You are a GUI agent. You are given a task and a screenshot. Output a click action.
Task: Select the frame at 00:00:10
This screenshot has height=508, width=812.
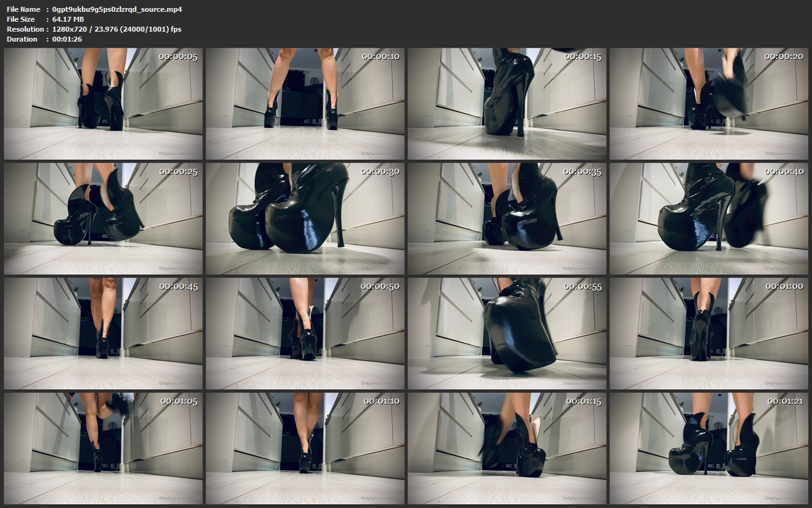tap(305, 104)
